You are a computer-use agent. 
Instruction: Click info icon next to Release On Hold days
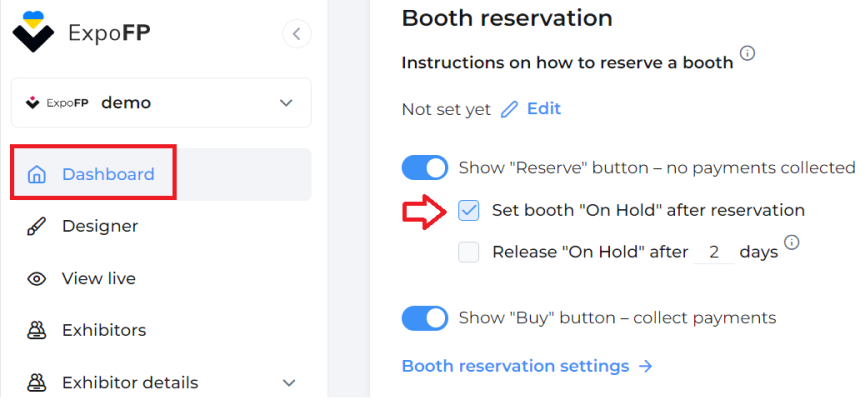(792, 242)
